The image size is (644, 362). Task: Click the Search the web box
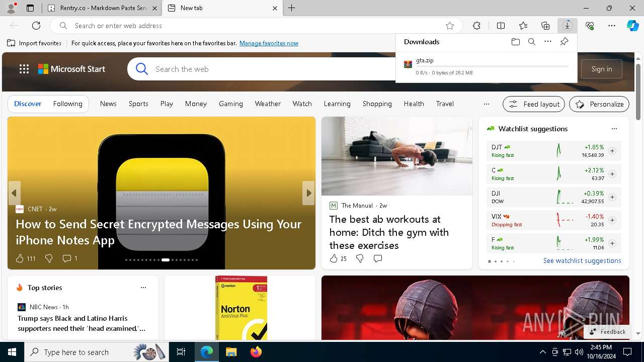pyautogui.click(x=272, y=69)
